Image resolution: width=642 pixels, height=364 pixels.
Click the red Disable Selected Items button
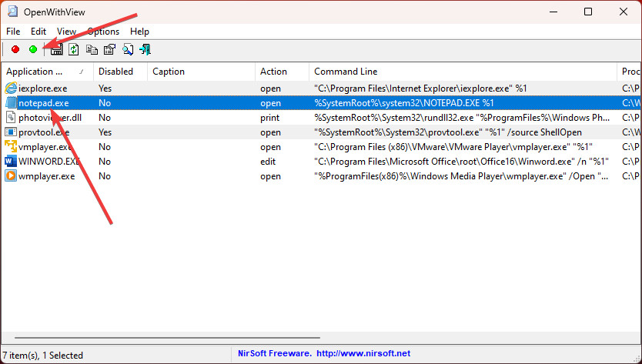point(15,50)
